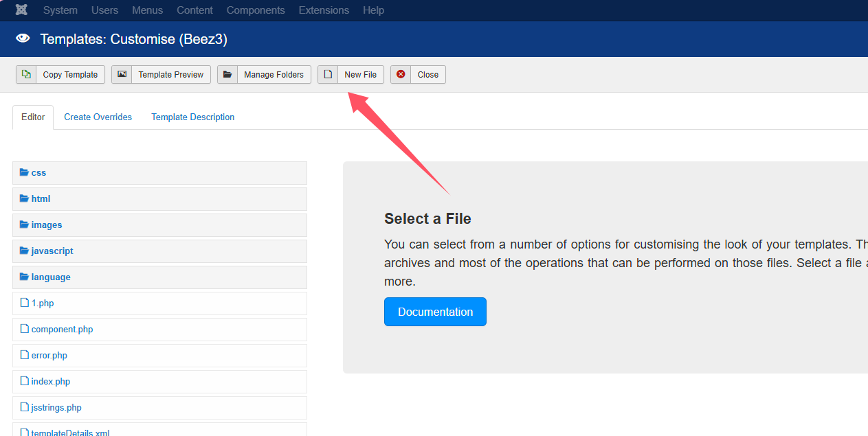This screenshot has height=436, width=868.
Task: Switch to the Template Description tab
Action: click(x=192, y=117)
